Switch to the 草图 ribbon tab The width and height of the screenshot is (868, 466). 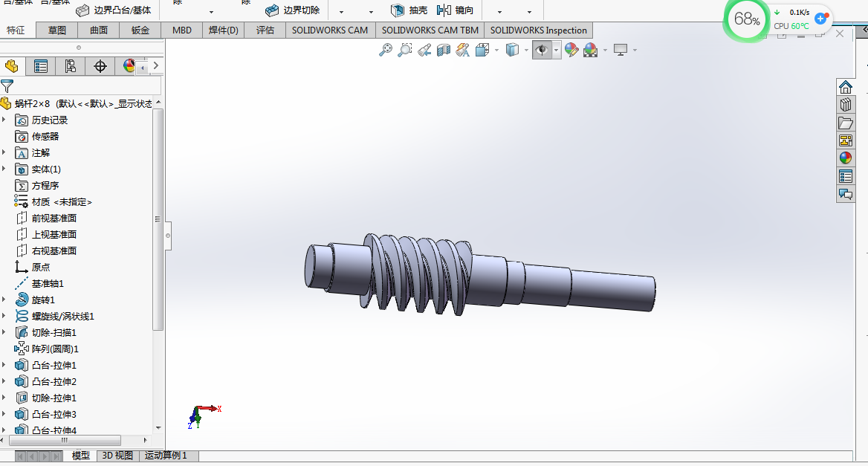[x=57, y=30]
